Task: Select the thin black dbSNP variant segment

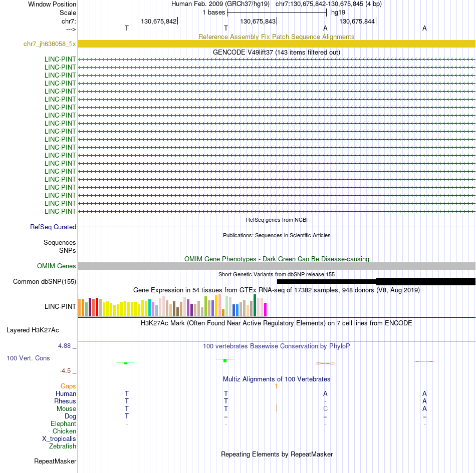Action: click(327, 281)
